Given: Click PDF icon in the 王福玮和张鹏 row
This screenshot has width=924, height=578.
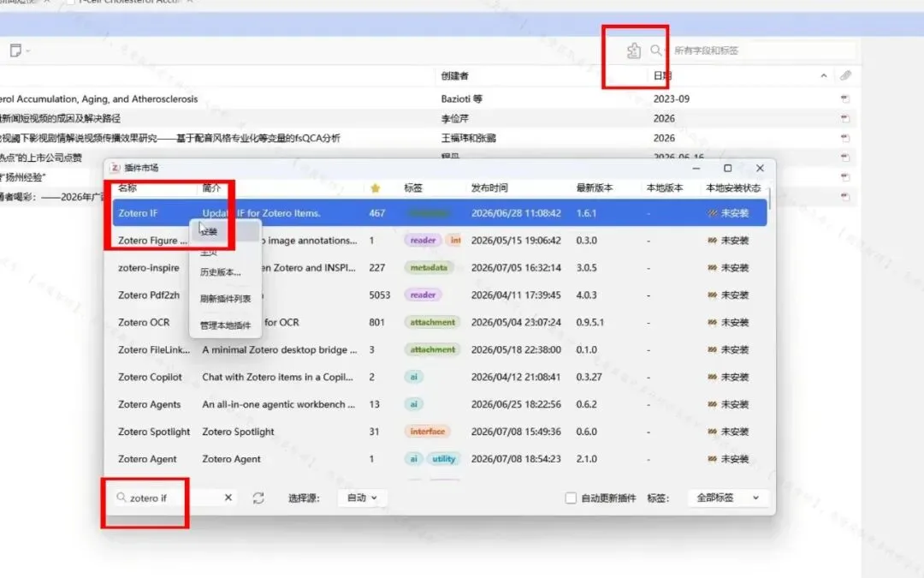Looking at the screenshot, I should point(845,138).
